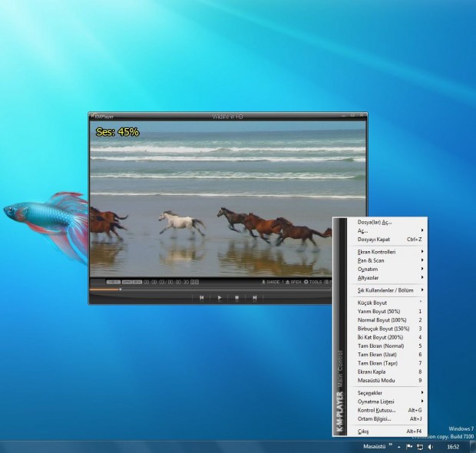The width and height of the screenshot is (476, 453).
Task: Select 'Yarım Boyut (50%)' size option
Action: coord(386,311)
